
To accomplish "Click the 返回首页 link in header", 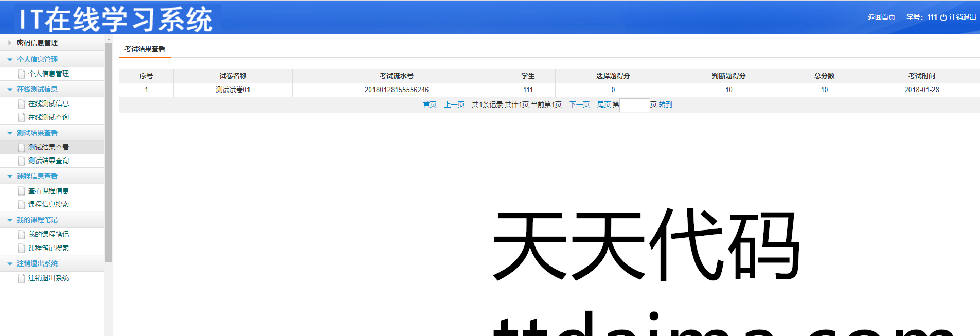I will coord(881,17).
